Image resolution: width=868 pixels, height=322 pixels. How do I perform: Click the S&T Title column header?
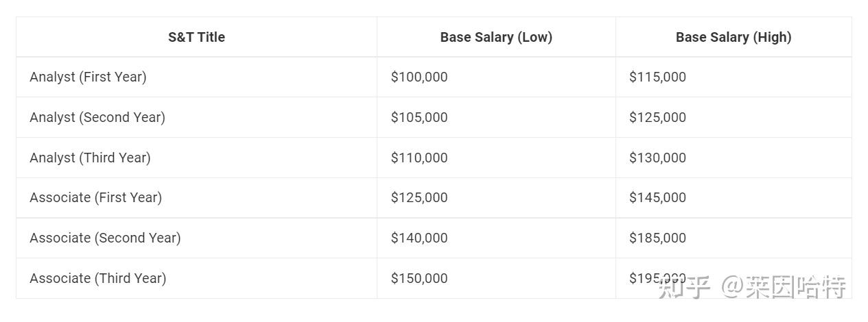(x=196, y=38)
